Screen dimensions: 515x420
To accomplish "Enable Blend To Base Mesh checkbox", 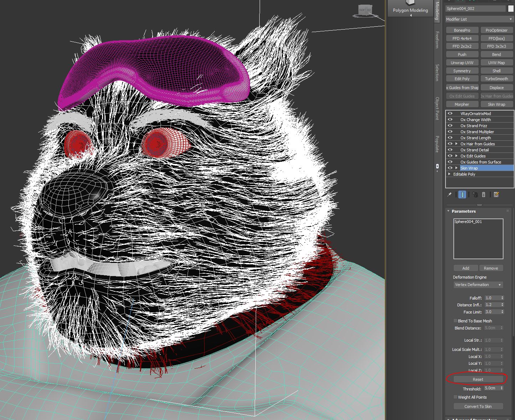I will coord(455,321).
